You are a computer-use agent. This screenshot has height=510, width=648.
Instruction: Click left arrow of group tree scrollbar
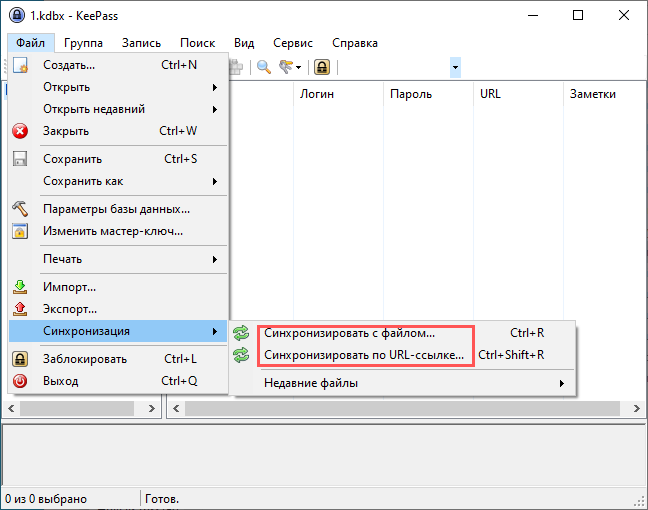point(11,408)
